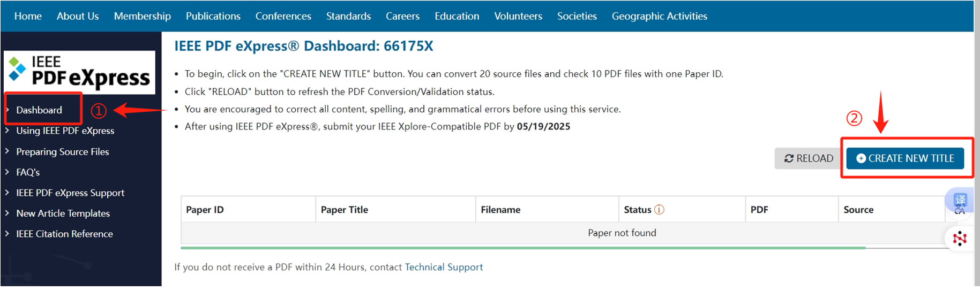Open IEEE Citation Reference sidebar link
Screen dimensions: 980x291
point(64,234)
